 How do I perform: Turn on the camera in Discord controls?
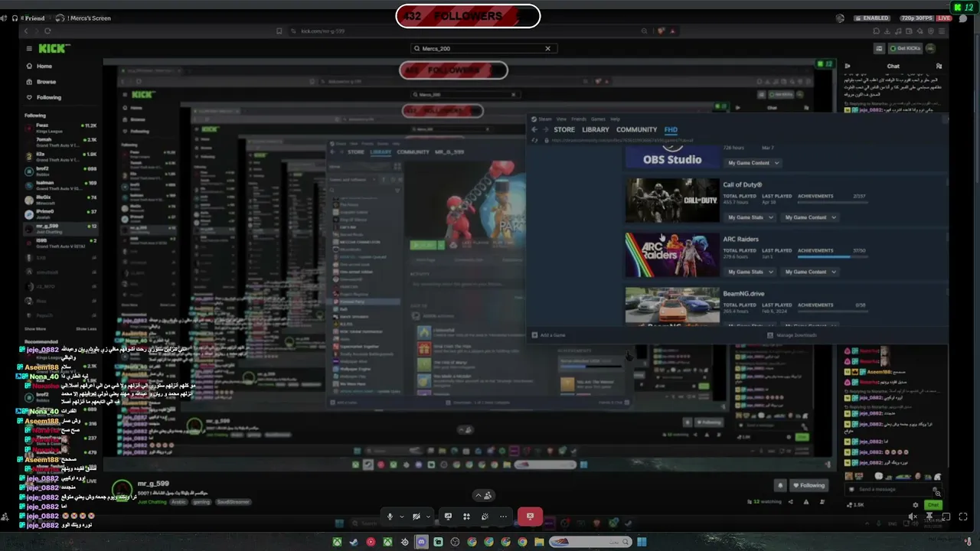[416, 517]
